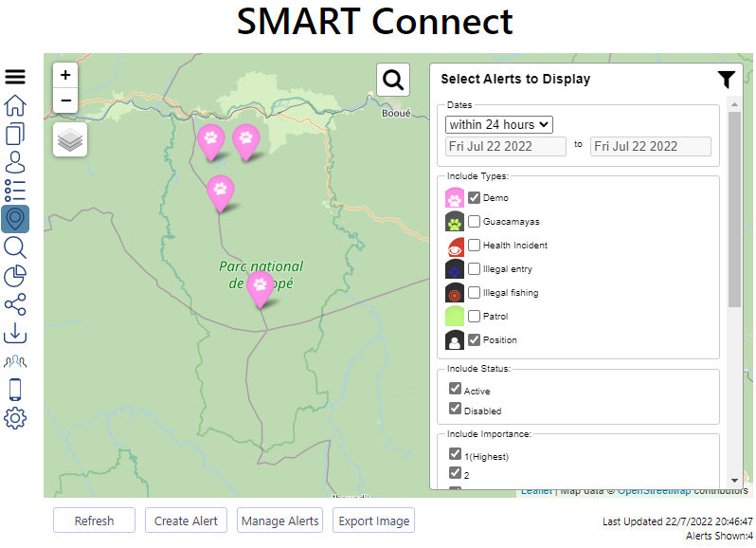Zoom in on the map
The width and height of the screenshot is (756, 548).
[65, 76]
